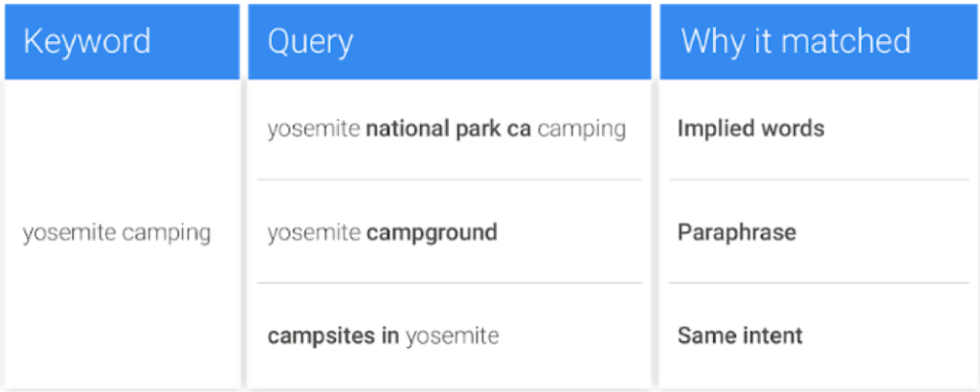Screen dimensions: 980x392
Task: Click 'yosemite' in the campsites query
Action: [x=453, y=337]
